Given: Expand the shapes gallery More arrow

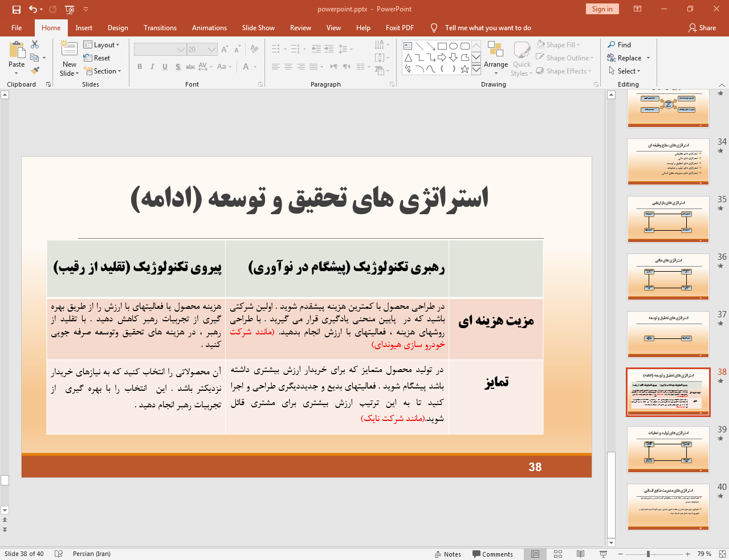Looking at the screenshot, I should click(476, 70).
